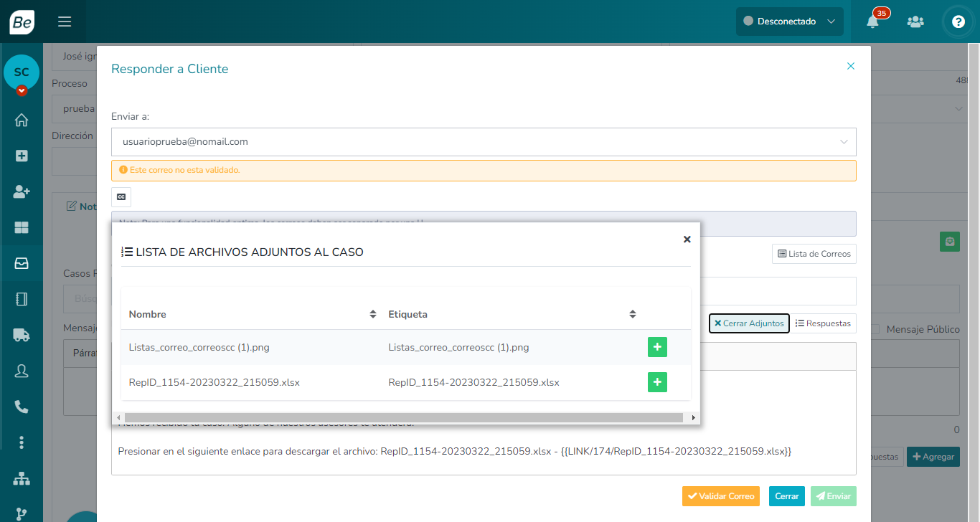Image resolution: width=980 pixels, height=522 pixels.
Task: Open the background Proceso dropdown arrow
Action: 959,109
